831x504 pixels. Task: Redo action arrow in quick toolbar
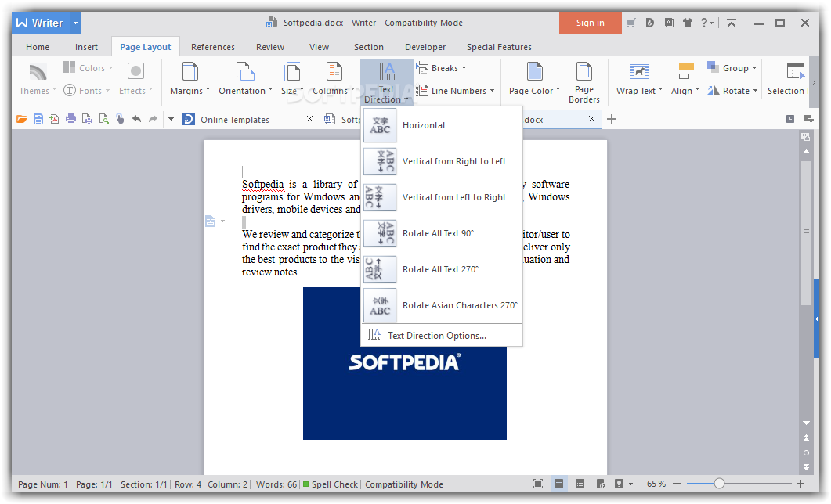154,119
